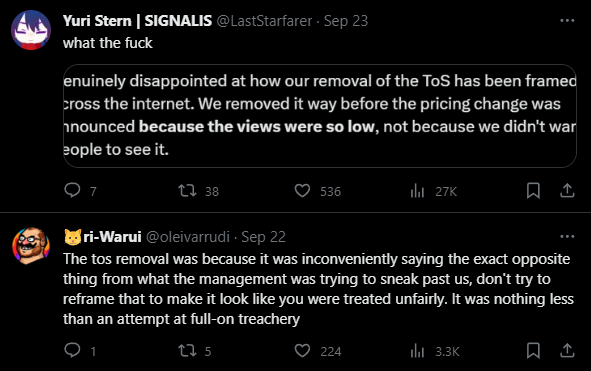Open the Sep 22 timestamp link
Image resolution: width=591 pixels, height=371 pixels.
point(263,237)
